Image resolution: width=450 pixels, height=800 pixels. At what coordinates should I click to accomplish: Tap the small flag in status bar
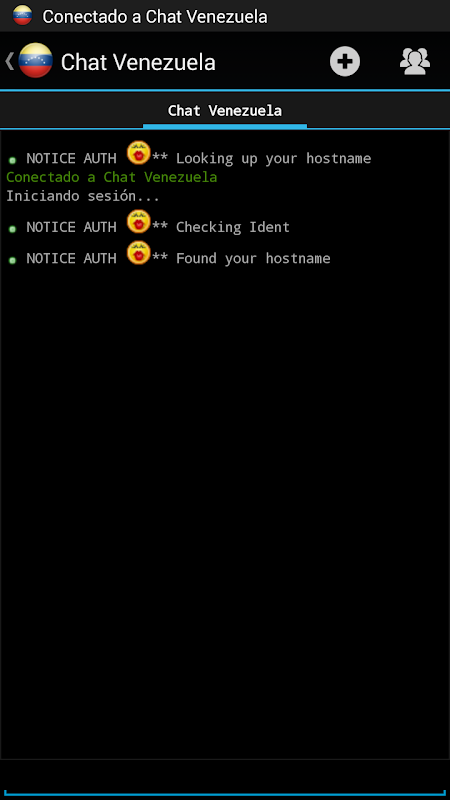tap(22, 16)
